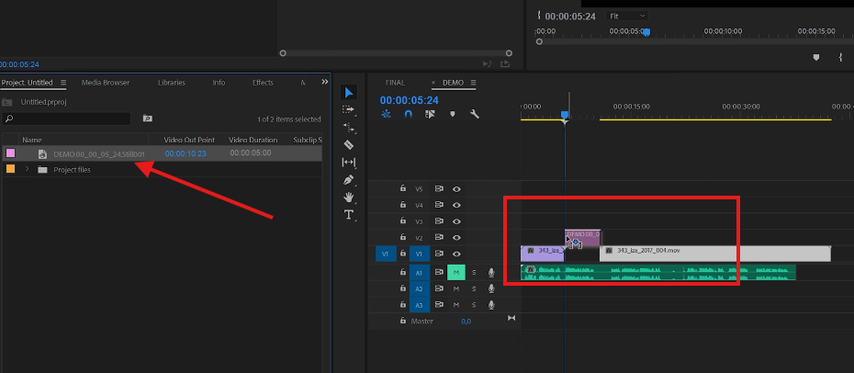The width and height of the screenshot is (854, 373).
Task: Toggle sync lock on V3 track
Action: (438, 222)
